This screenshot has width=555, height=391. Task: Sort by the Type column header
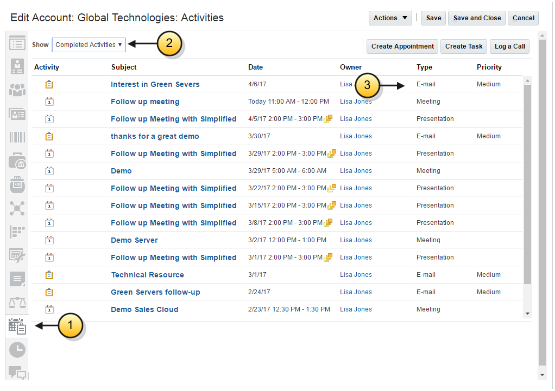point(424,67)
